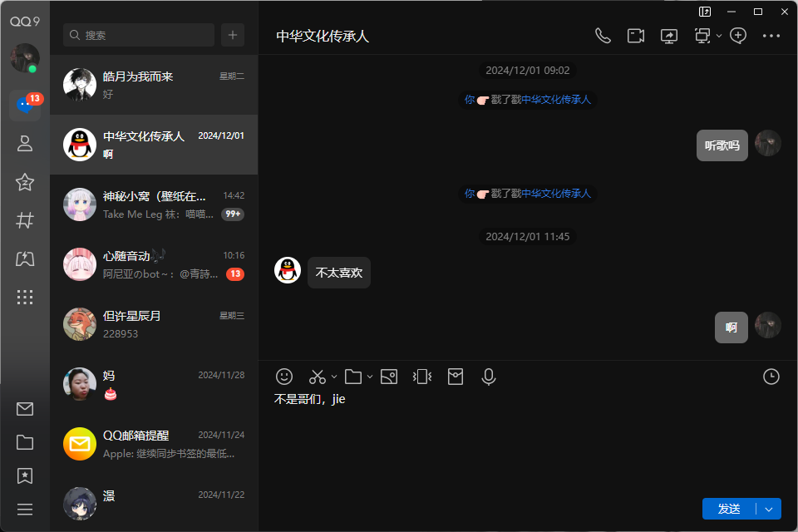Open the send button dropdown arrow
This screenshot has height=532, width=798.
(x=769, y=509)
